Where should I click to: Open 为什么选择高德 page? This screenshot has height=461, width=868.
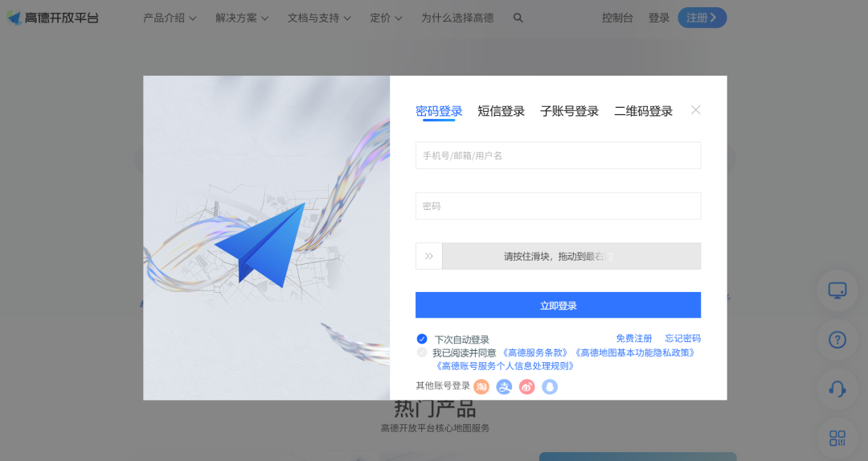457,18
